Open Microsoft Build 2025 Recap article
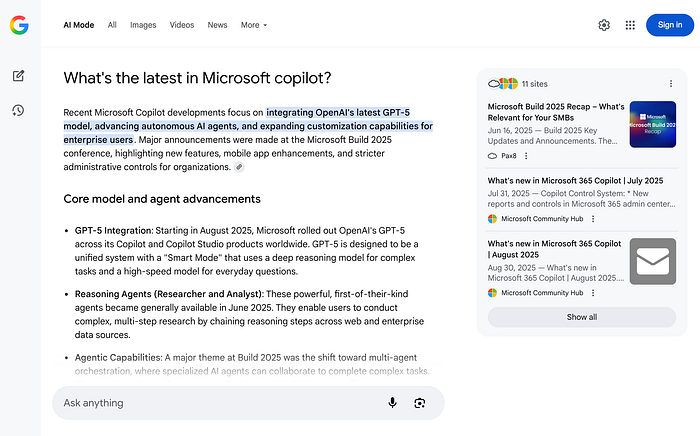This screenshot has height=436, width=700. coord(556,112)
